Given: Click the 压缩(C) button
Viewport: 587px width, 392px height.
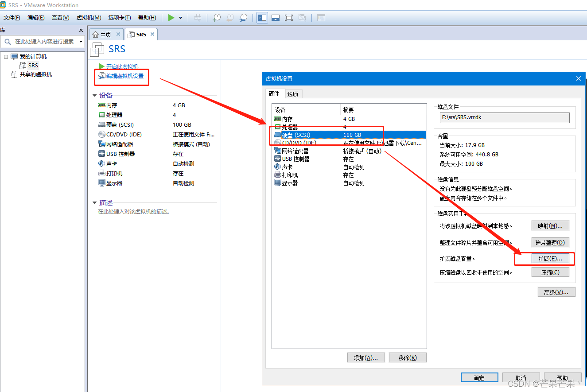Looking at the screenshot, I should (550, 272).
